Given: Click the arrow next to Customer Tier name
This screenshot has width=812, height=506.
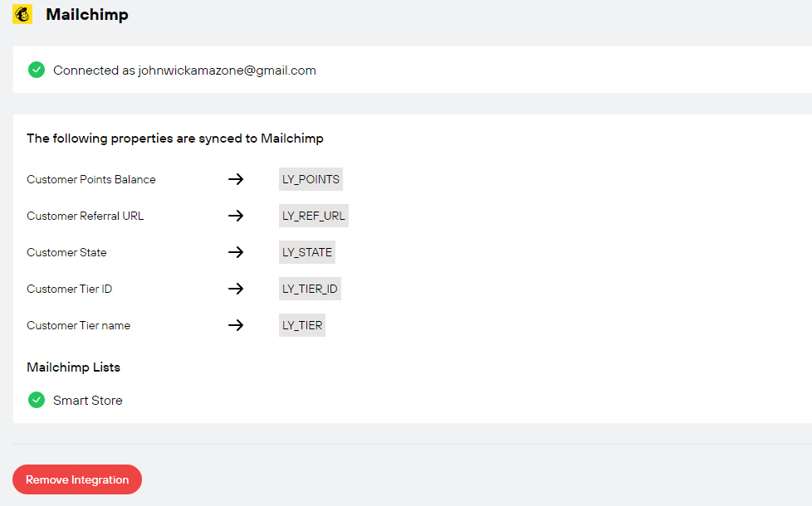Looking at the screenshot, I should tap(236, 325).
